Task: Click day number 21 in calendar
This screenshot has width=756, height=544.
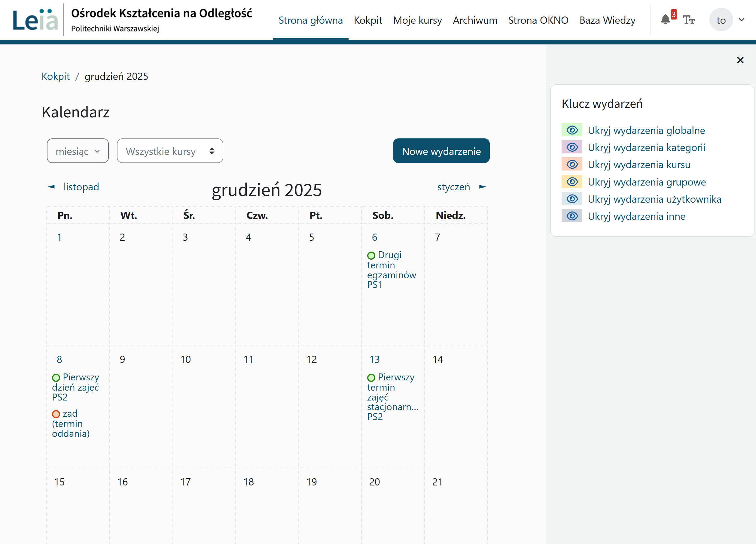Action: [x=437, y=482]
